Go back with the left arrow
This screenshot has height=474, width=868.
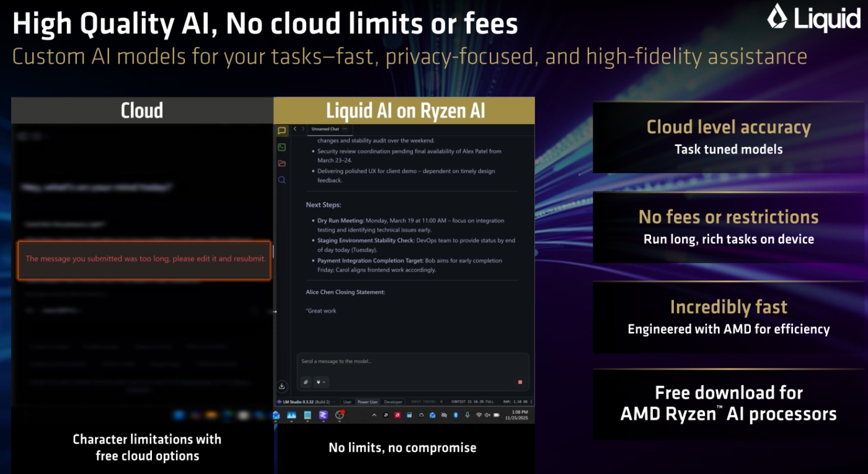295,129
